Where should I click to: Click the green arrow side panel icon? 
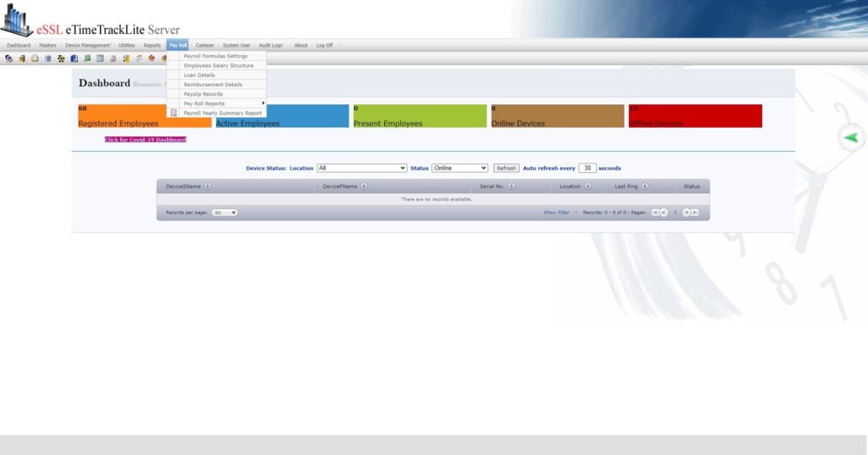pyautogui.click(x=851, y=138)
